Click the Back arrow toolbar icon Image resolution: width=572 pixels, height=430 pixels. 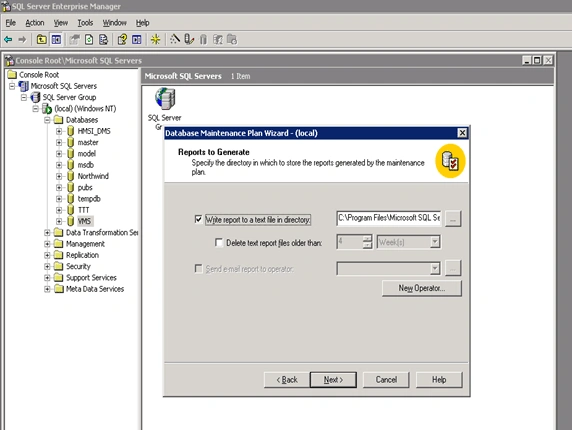click(x=8, y=39)
